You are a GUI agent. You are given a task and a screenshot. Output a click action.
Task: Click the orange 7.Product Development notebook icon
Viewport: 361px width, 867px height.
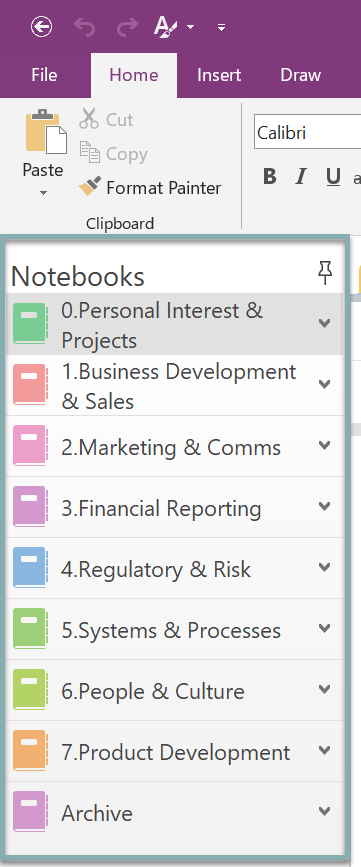coord(30,750)
